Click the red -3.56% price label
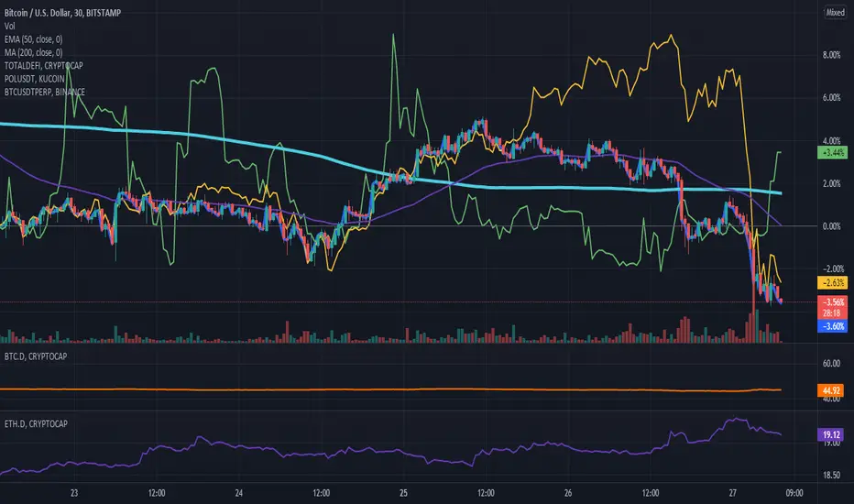Screen dimensions: 854x504 [x=833, y=301]
